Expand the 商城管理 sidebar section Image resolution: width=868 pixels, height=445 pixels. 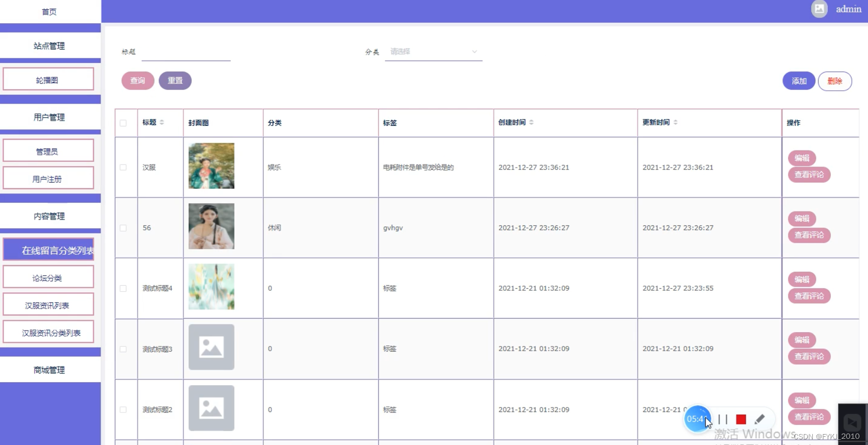tap(49, 370)
